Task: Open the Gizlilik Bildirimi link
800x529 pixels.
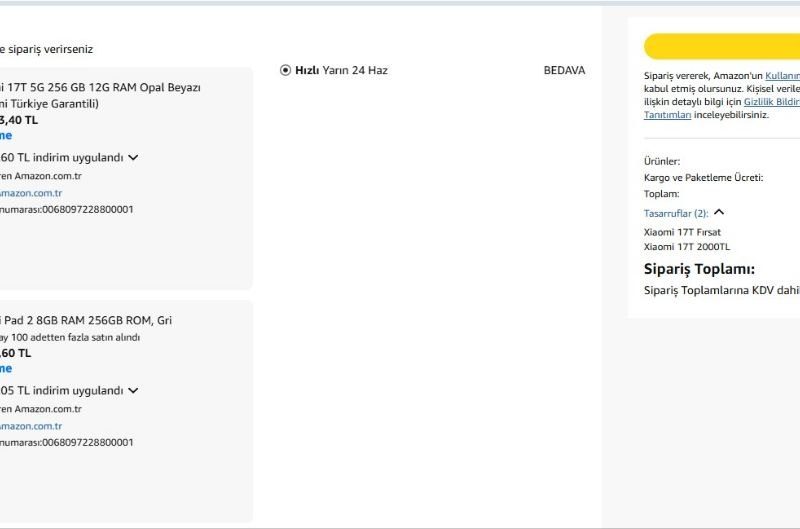Action: (771, 102)
